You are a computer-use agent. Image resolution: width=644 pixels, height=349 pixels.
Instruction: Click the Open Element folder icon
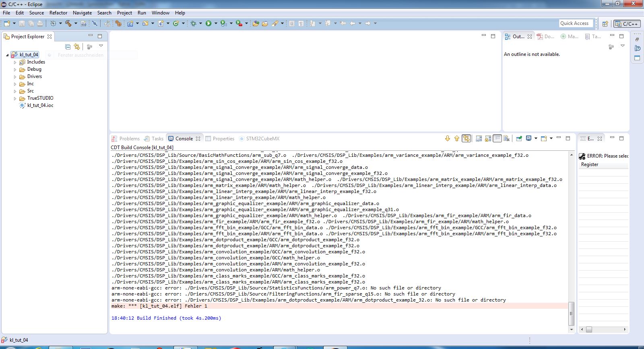256,23
